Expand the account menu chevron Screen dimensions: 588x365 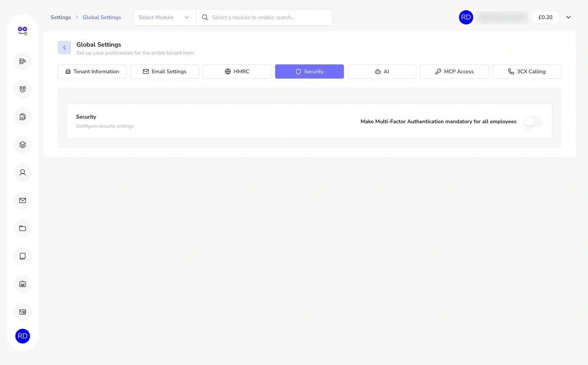pyautogui.click(x=568, y=17)
